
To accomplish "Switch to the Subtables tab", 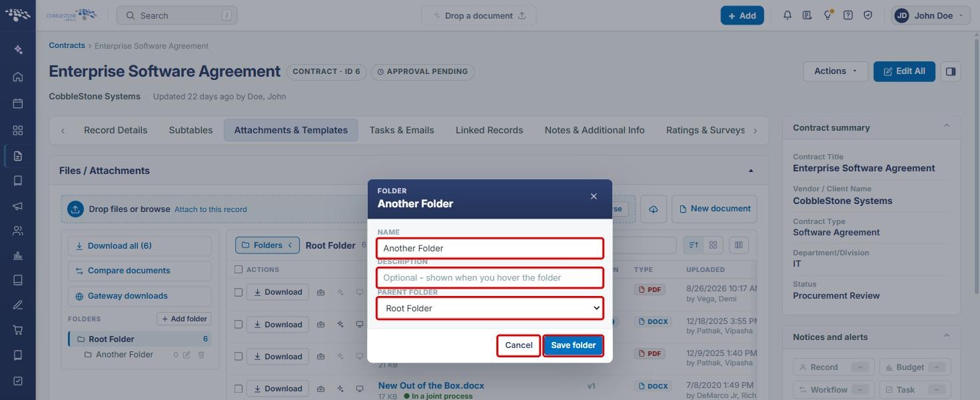I will tap(191, 130).
